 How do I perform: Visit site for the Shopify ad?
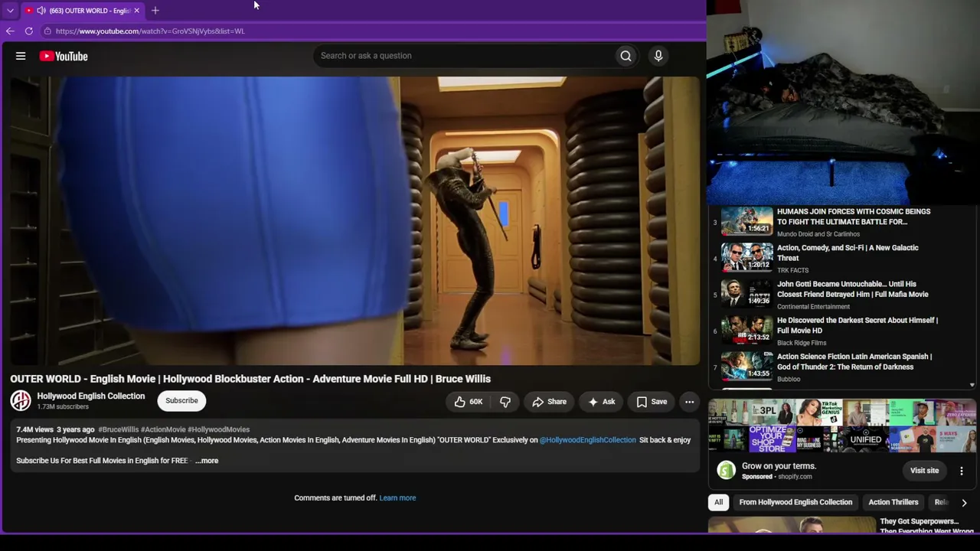point(924,471)
